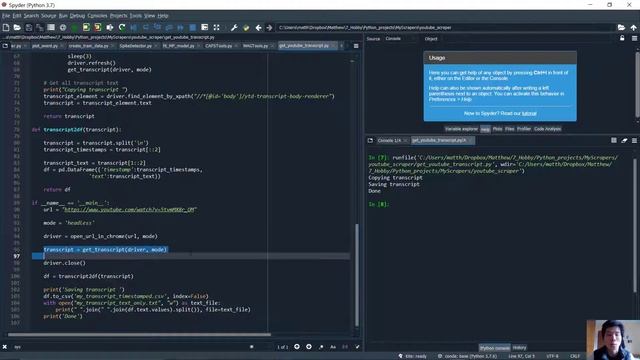Browse console tabs icon left of Console 1/A
Screen dimensions: 640x360
click(x=370, y=140)
